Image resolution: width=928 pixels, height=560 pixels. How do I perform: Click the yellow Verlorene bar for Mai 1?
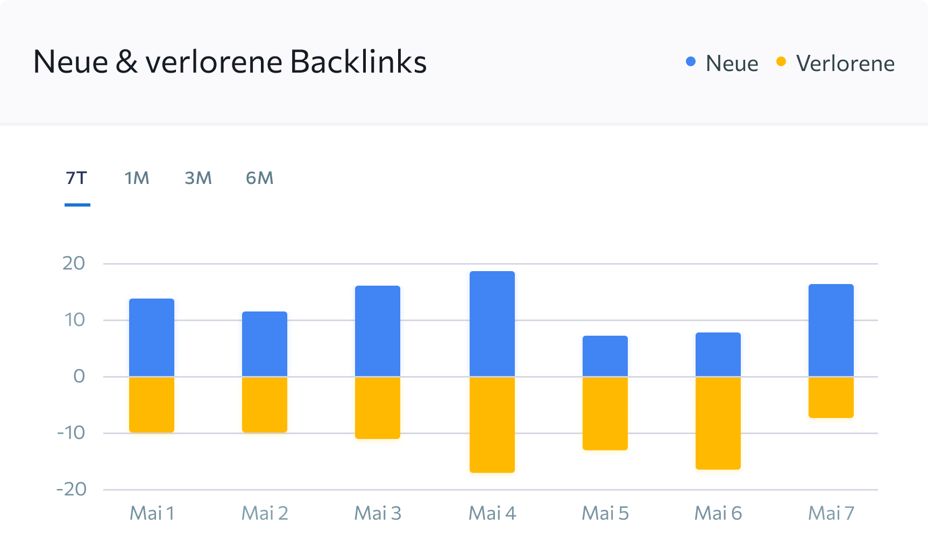click(152, 405)
